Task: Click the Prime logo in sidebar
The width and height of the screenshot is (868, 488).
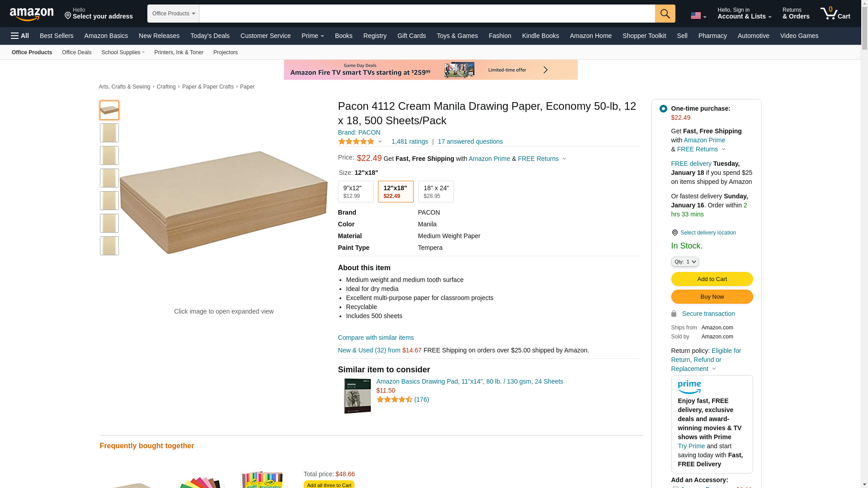Action: 689,387
